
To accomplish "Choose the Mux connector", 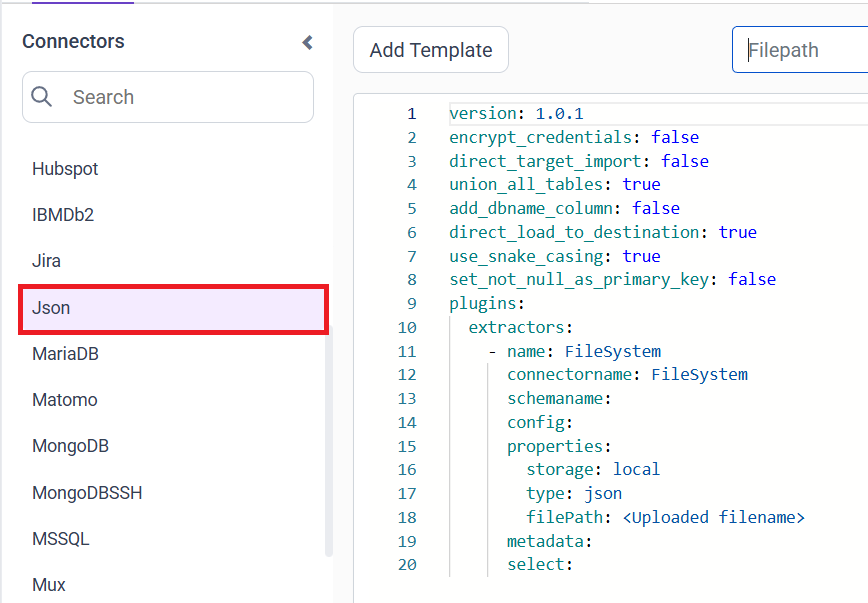I will [49, 585].
